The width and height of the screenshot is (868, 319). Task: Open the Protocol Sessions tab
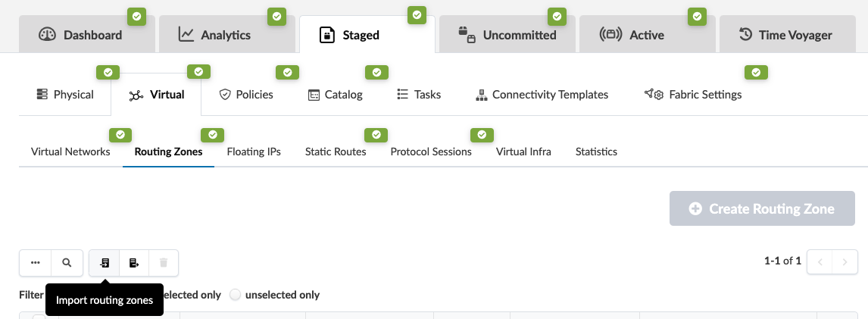(x=431, y=152)
